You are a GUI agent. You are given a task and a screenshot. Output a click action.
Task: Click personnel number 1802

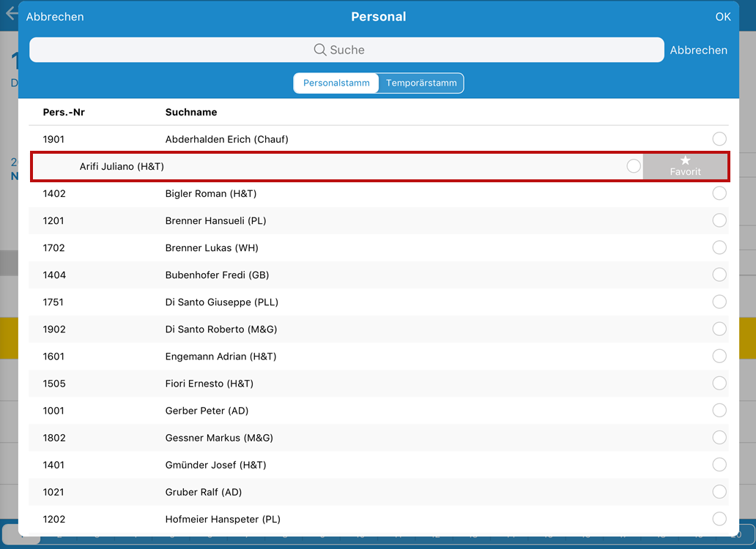[x=54, y=438]
